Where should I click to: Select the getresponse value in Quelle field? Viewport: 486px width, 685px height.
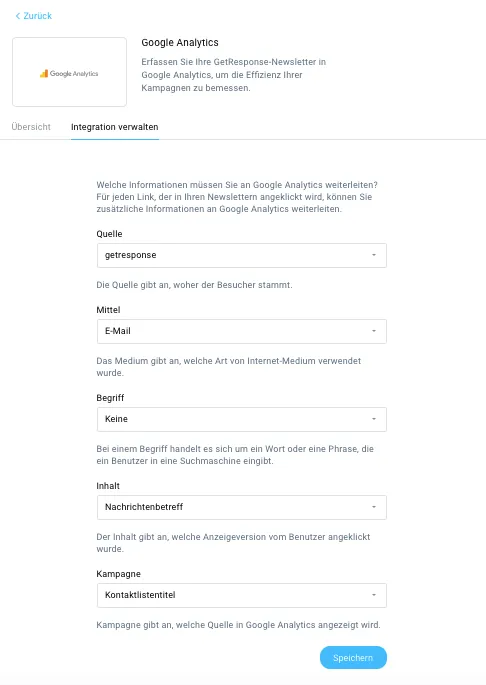pyautogui.click(x=130, y=255)
